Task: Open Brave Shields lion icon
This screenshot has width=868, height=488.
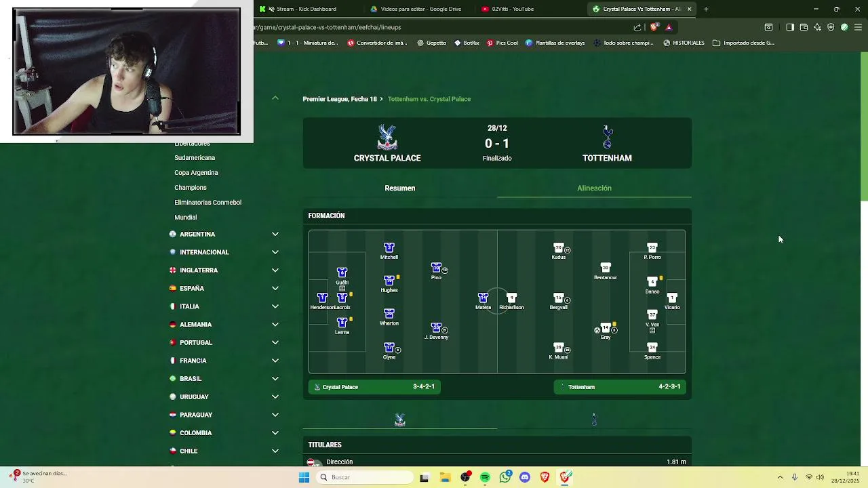Action: tap(654, 27)
